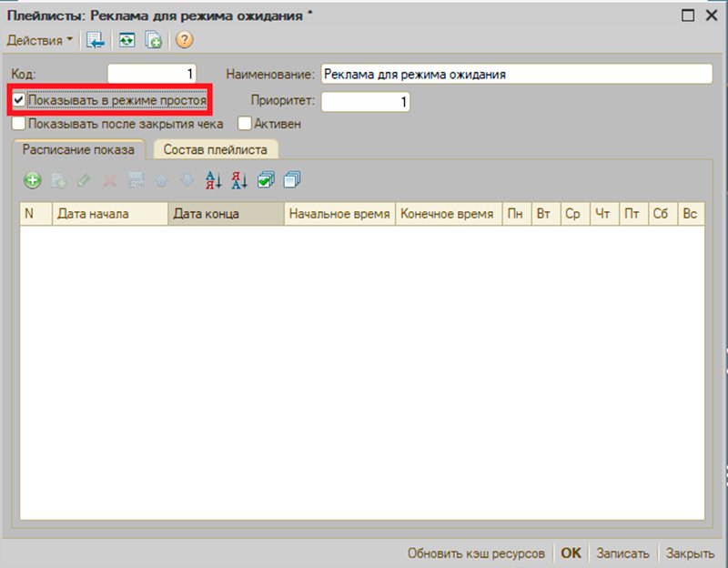Click the 'Сб' column header
Viewport: 728px width, 568px height.
coord(663,214)
